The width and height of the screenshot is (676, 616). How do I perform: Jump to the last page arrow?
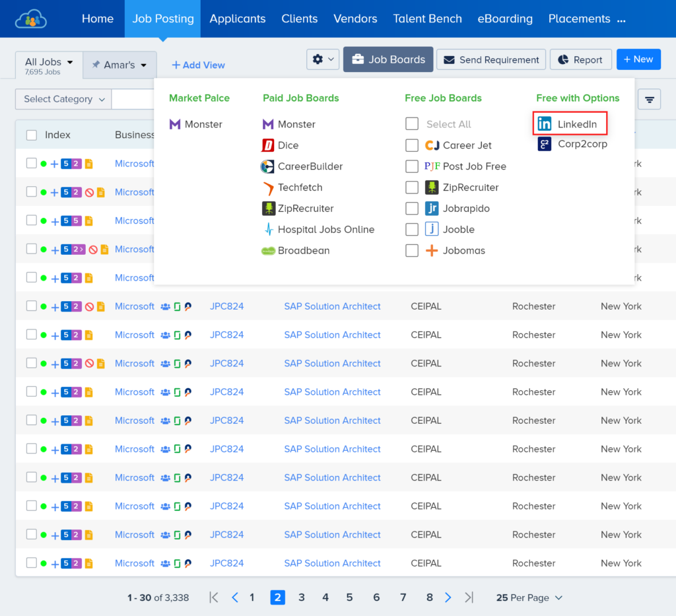[469, 598]
